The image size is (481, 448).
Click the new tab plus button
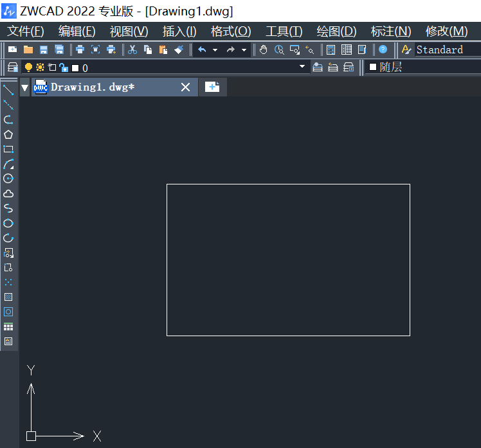tap(212, 87)
